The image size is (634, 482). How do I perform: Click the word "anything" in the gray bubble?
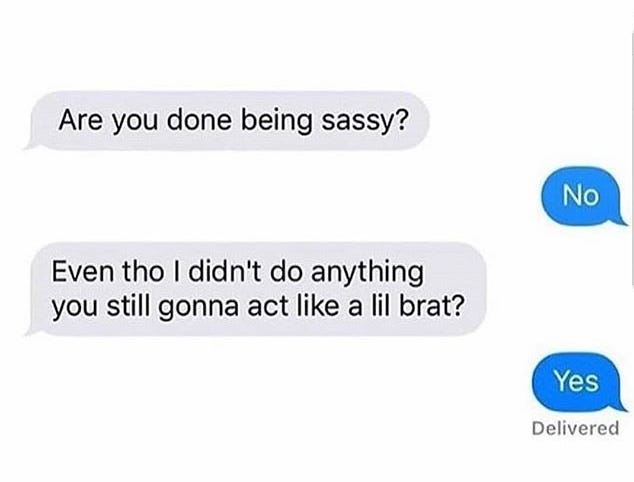click(367, 273)
